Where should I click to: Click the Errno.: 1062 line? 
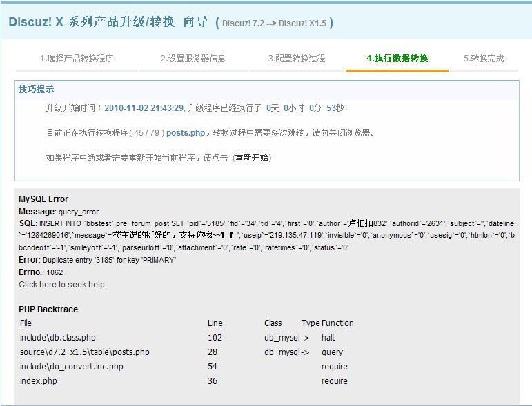[x=41, y=272]
